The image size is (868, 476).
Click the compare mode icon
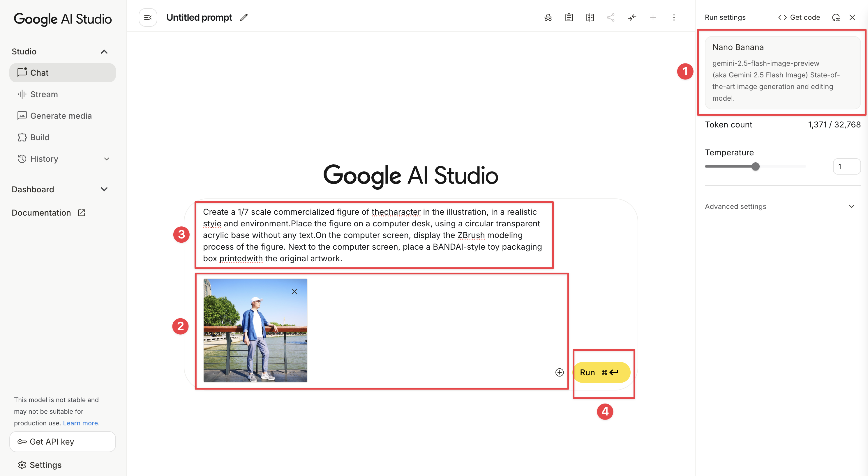(590, 17)
